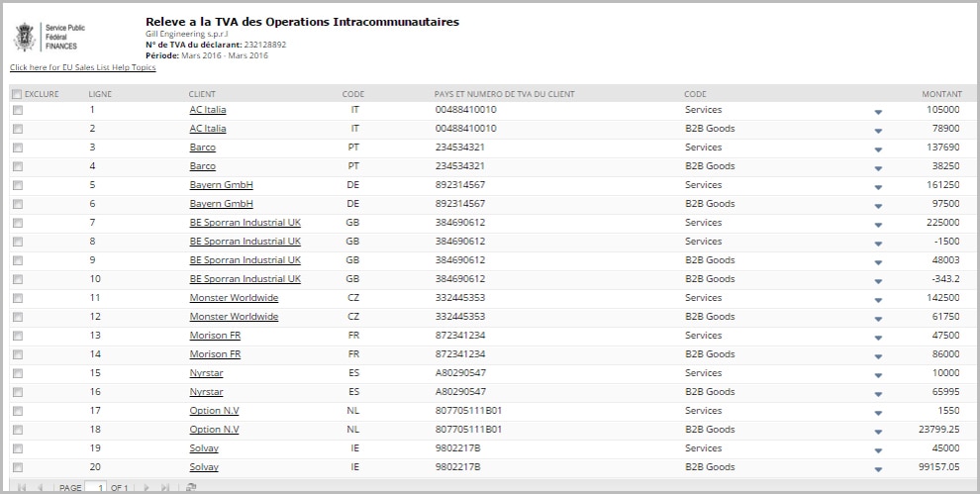Click the LIGNE column header
This screenshot has height=494, width=980.
pos(100,94)
